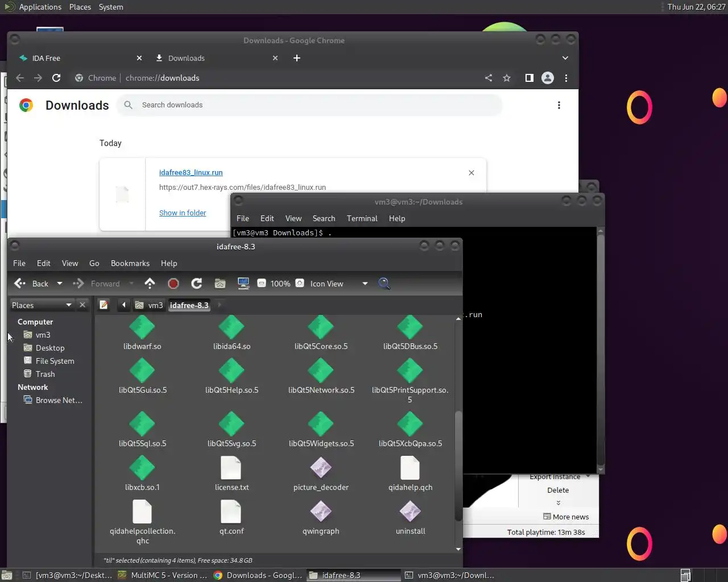Select the idafree-8.3 path button
Viewport: 728px width, 582px height.
(189, 305)
